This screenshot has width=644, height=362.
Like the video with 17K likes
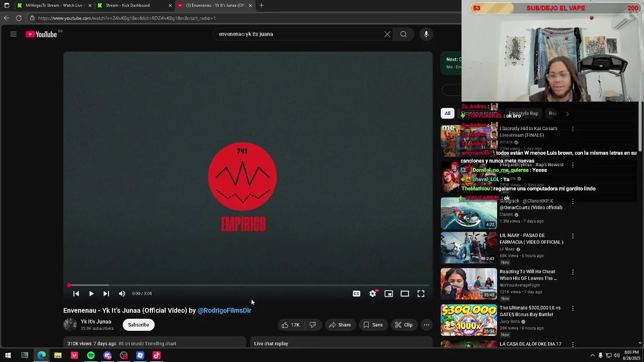(291, 325)
